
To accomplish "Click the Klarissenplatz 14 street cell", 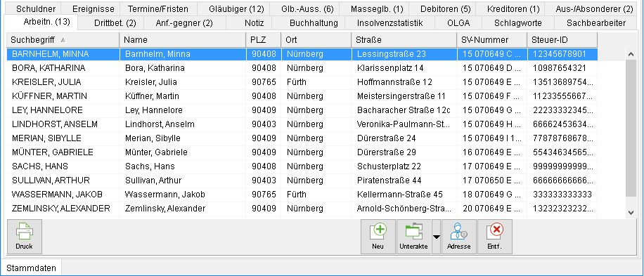I will click(404, 67).
